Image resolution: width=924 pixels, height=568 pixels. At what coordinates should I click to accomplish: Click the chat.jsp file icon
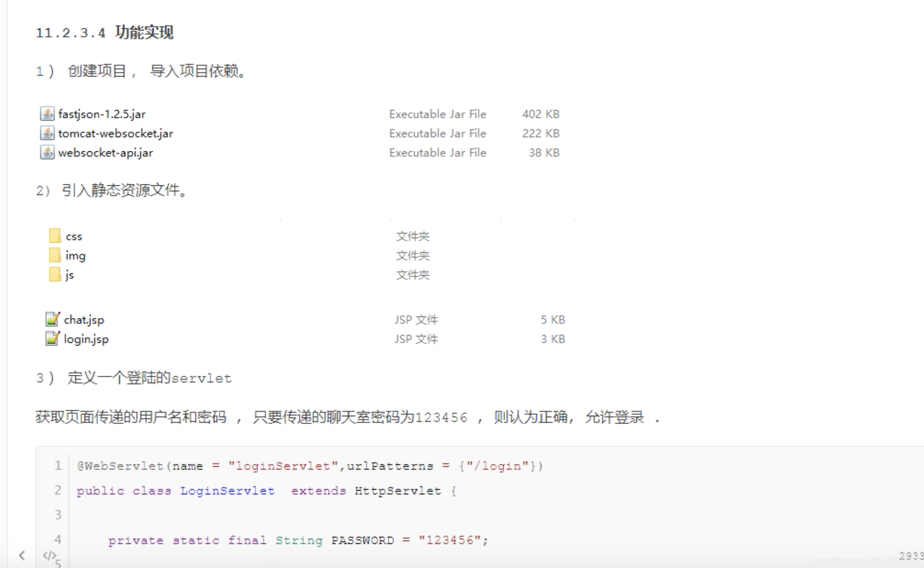tap(52, 319)
